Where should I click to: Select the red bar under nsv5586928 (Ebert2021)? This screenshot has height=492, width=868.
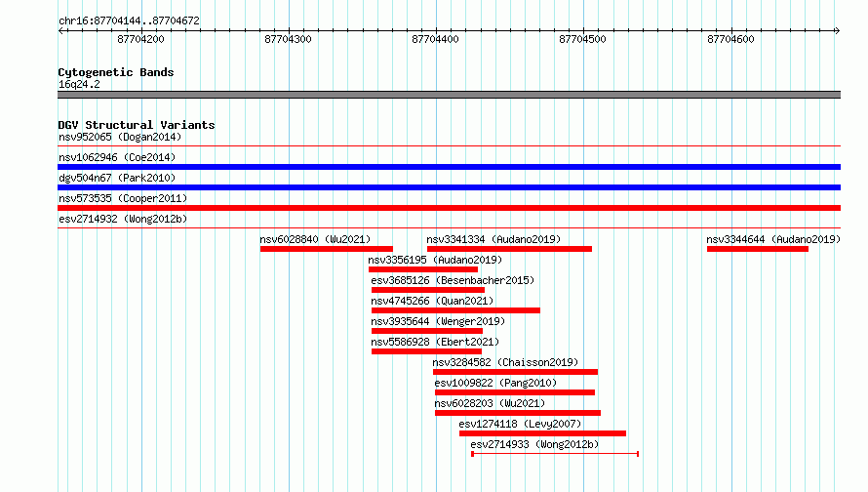426,351
